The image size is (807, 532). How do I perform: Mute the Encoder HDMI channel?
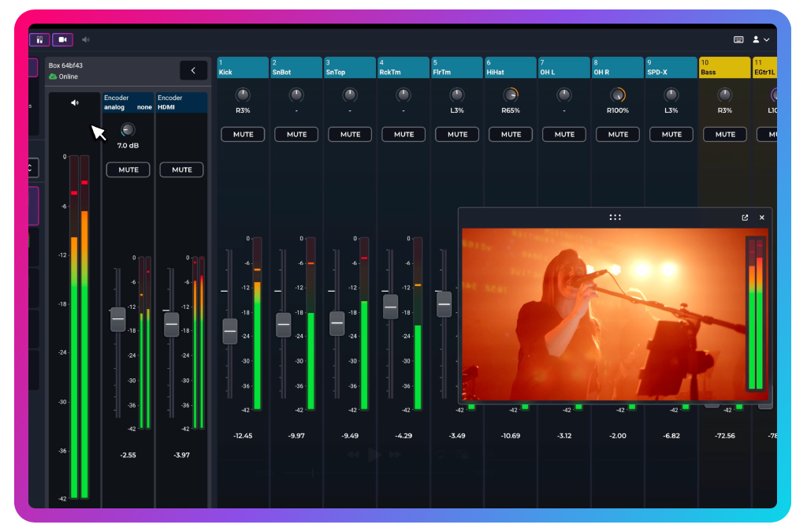(181, 169)
